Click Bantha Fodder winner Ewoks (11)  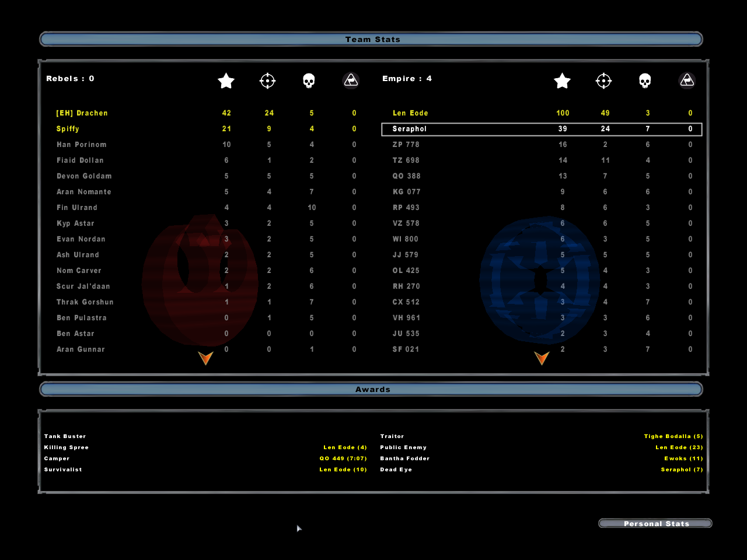[x=683, y=459]
